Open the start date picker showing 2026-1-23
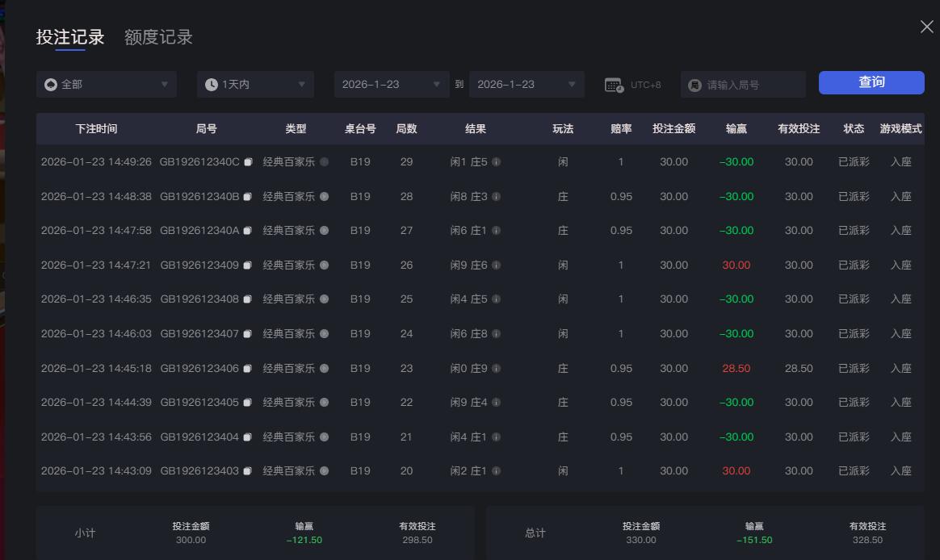 [392, 84]
